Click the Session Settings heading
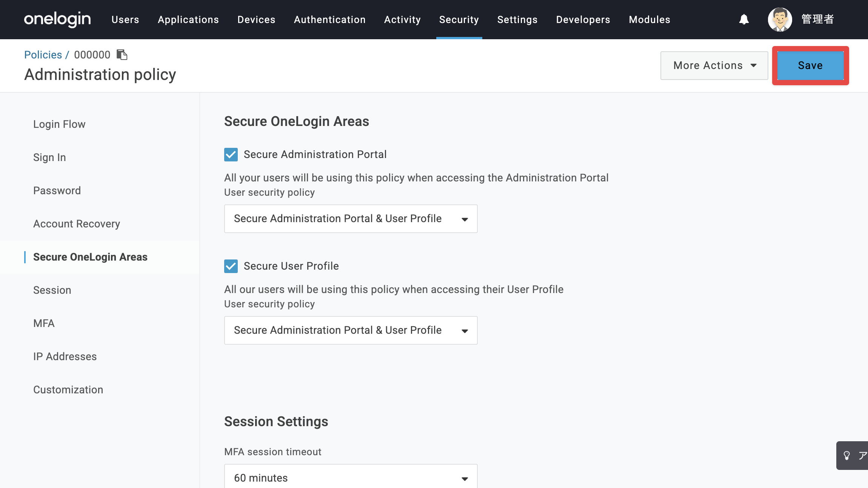 pyautogui.click(x=276, y=422)
